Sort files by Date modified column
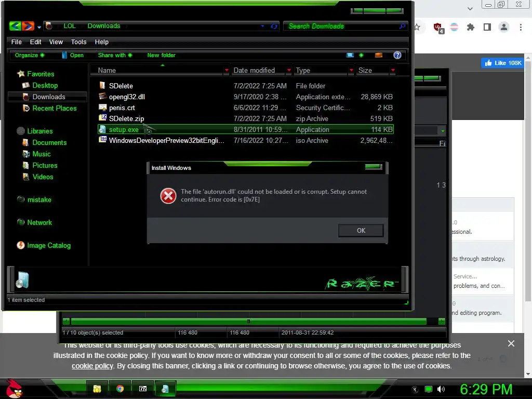This screenshot has width=532, height=399. [254, 70]
